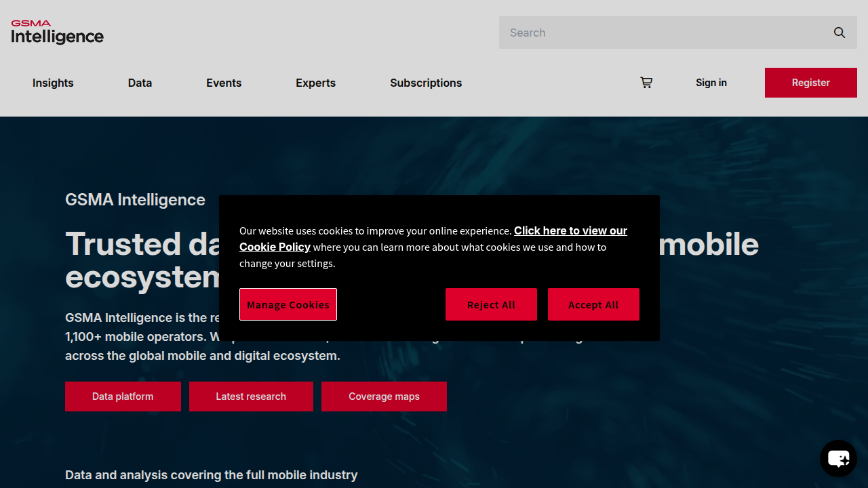Click the Sign in link
Viewport: 868px width, 488px height.
click(711, 83)
